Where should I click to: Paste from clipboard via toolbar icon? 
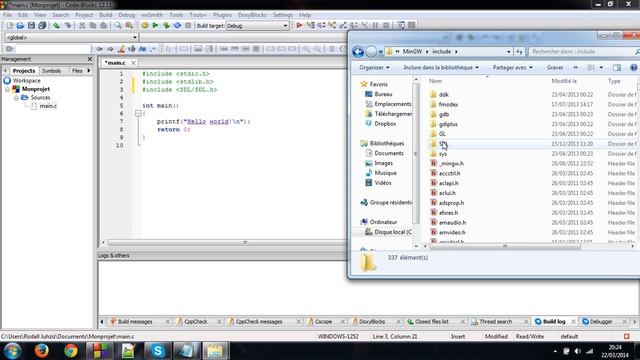pos(104,25)
